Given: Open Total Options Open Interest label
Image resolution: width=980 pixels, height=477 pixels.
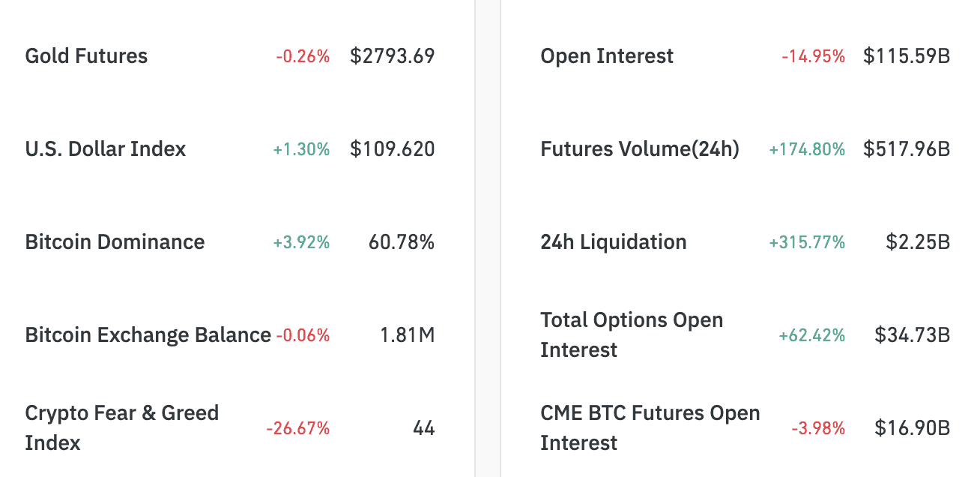Looking at the screenshot, I should pos(631,334).
